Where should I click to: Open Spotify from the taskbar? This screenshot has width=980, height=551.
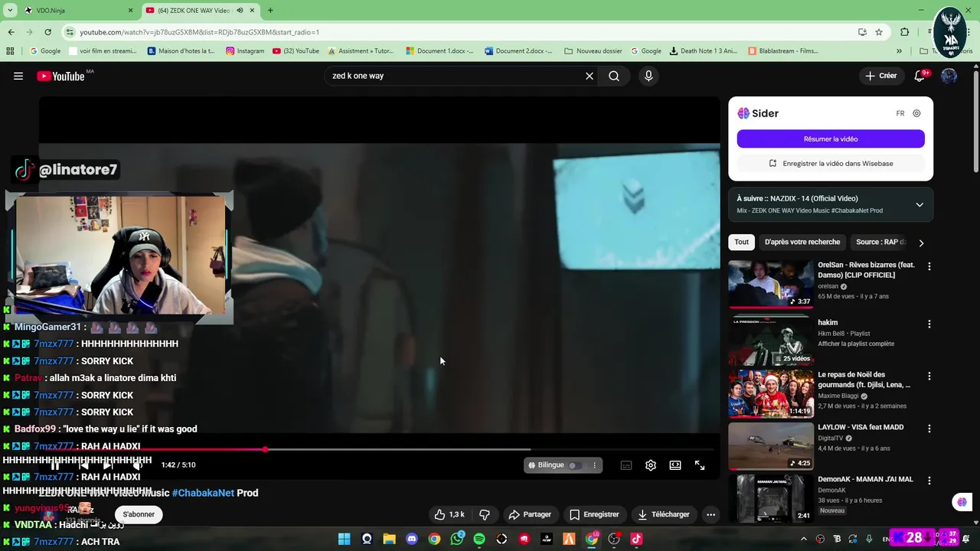479,539
